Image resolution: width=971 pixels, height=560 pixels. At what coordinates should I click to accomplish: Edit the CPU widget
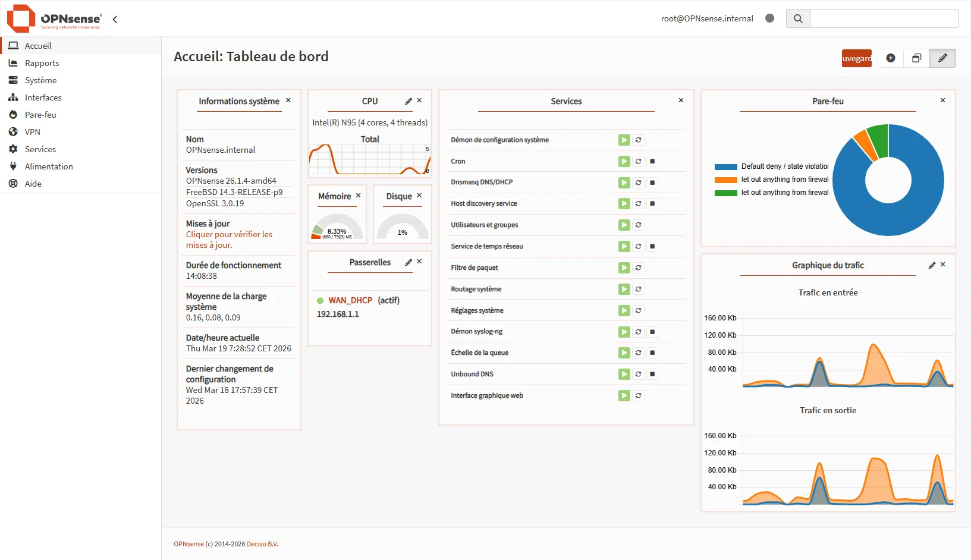coord(408,101)
